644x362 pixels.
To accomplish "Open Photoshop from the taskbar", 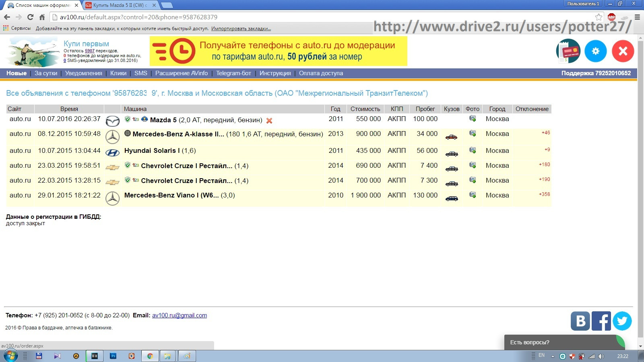I will (x=114, y=356).
